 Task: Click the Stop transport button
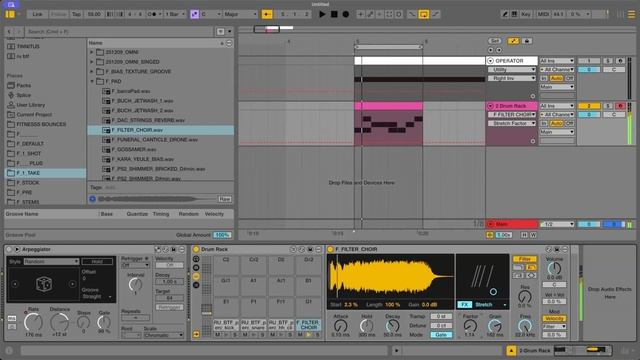334,14
